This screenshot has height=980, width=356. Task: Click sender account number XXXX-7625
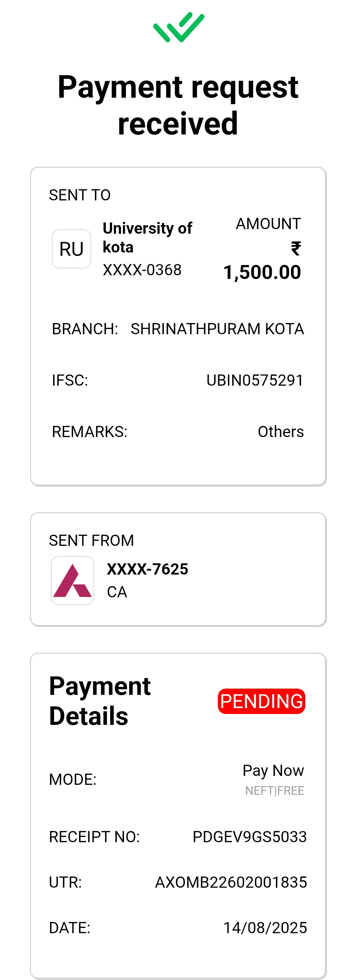pyautogui.click(x=148, y=569)
